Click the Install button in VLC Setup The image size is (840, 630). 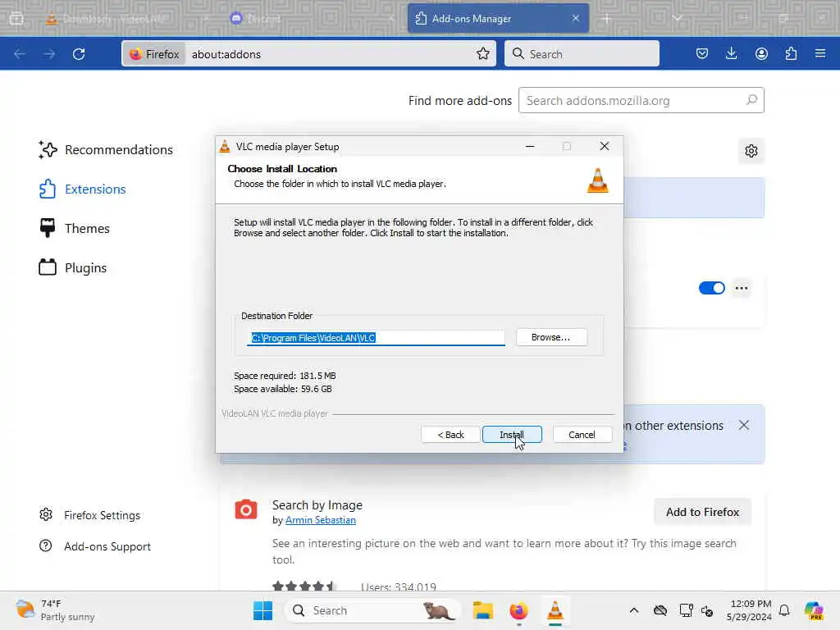tap(512, 435)
